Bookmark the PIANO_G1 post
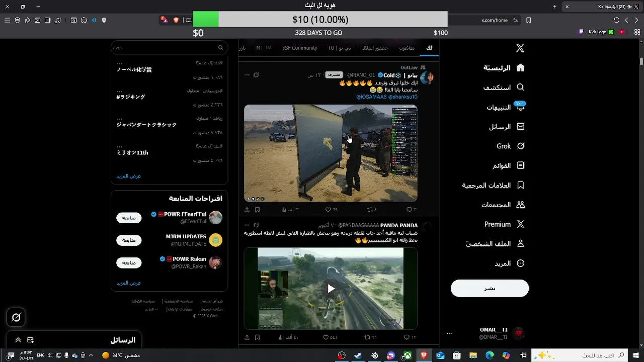Image resolution: width=644 pixels, height=362 pixels. pyautogui.click(x=257, y=210)
